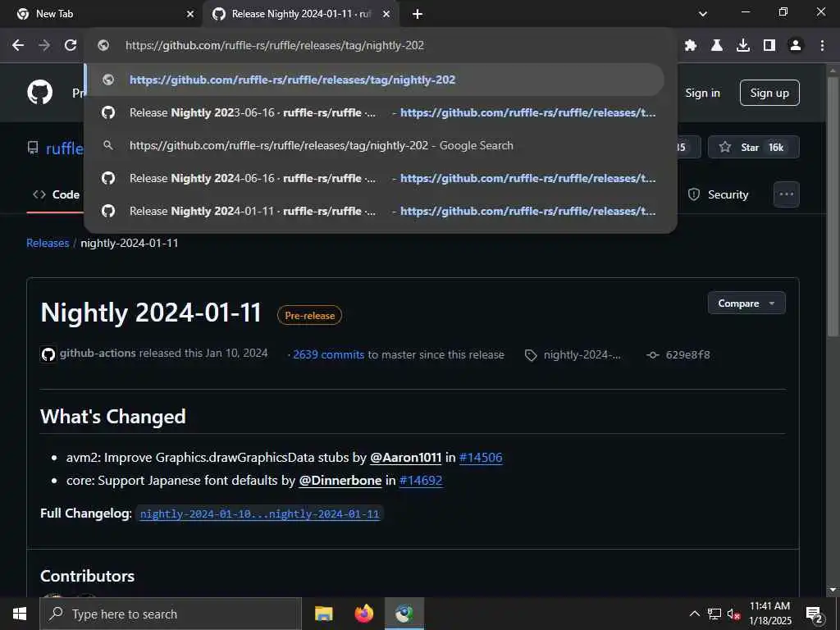The image size is (840, 630).
Task: Open the Security tab
Action: (x=718, y=194)
